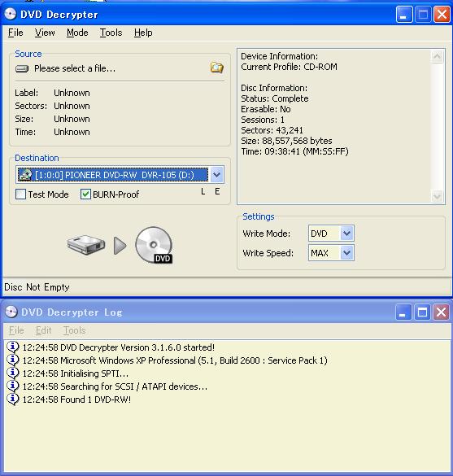Close the DVD Decrypter window
The width and height of the screenshot is (453, 476).
pyautogui.click(x=442, y=15)
